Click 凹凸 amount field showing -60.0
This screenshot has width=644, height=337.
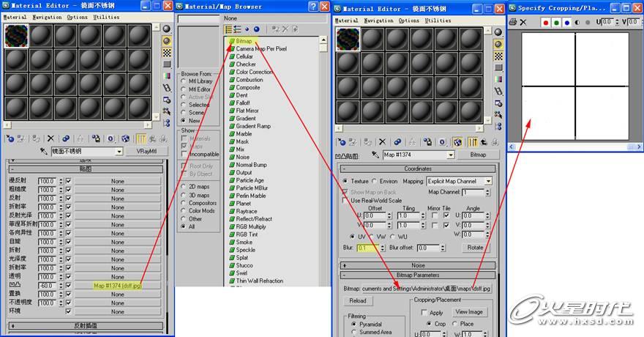click(x=48, y=286)
